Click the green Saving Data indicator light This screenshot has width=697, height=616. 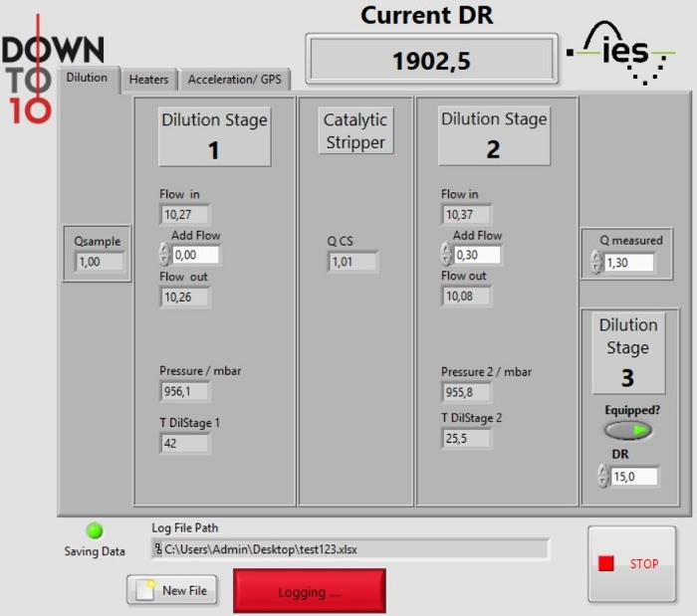point(95,530)
